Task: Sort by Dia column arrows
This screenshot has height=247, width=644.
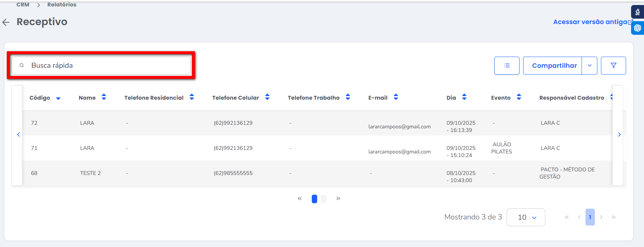Action: (x=464, y=97)
